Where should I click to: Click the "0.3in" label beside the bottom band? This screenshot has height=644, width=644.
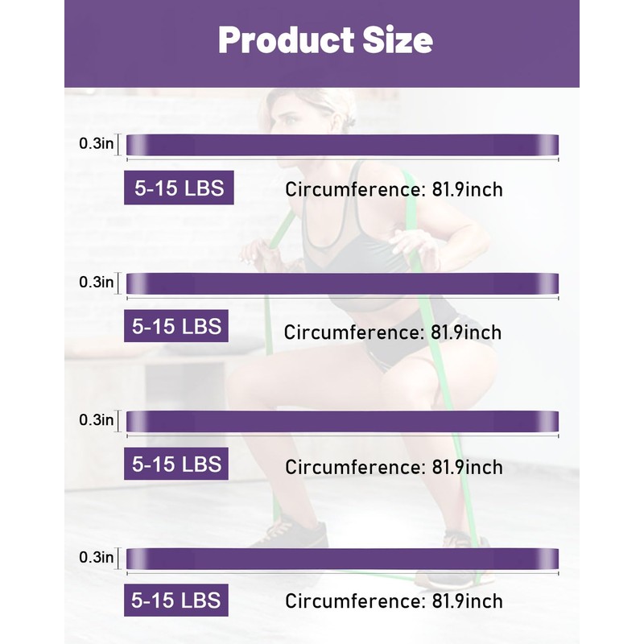tap(96, 557)
